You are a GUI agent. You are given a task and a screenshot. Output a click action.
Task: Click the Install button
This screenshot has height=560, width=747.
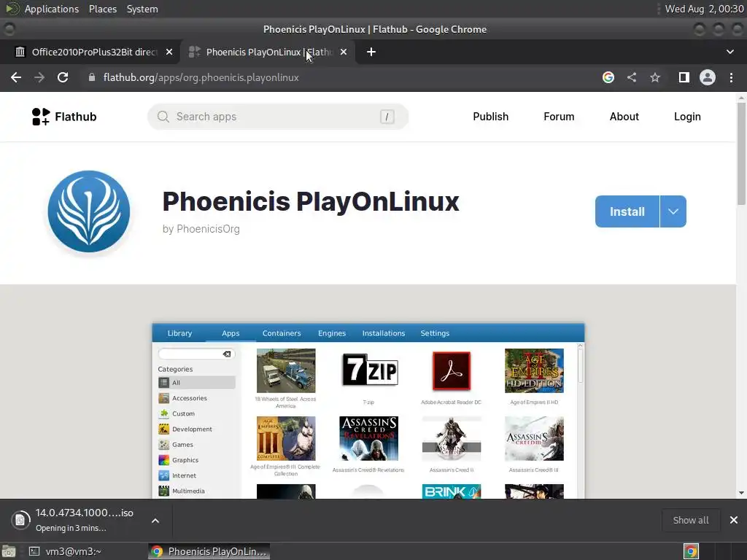(627, 211)
